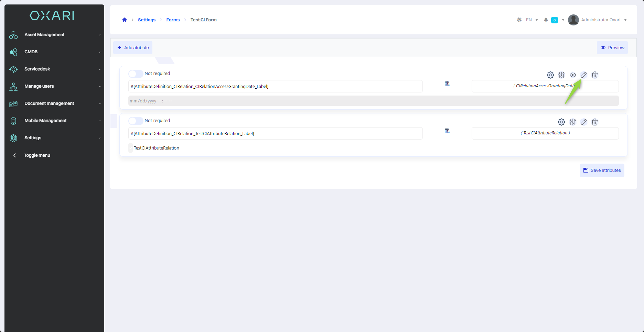
Task: Delete the TestCIAttributeRelation attribute with trash icon
Action: (595, 122)
